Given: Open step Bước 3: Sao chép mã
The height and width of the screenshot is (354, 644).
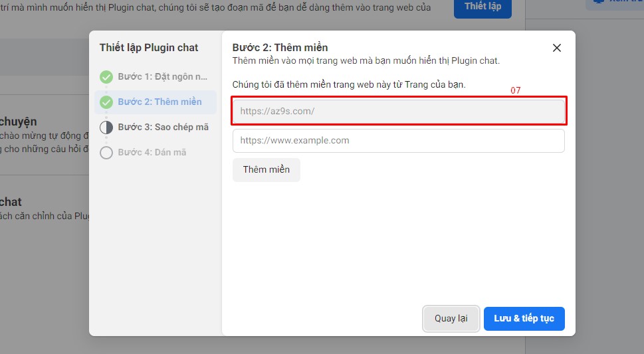Looking at the screenshot, I should (163, 128).
